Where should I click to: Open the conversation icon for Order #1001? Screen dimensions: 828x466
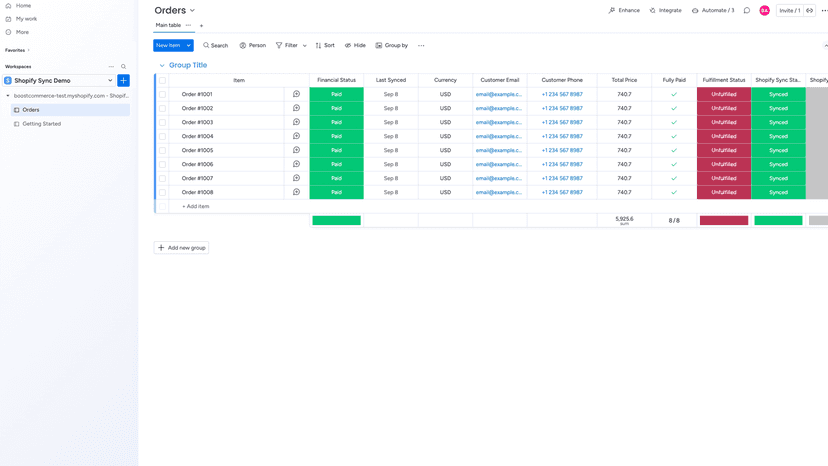point(296,94)
